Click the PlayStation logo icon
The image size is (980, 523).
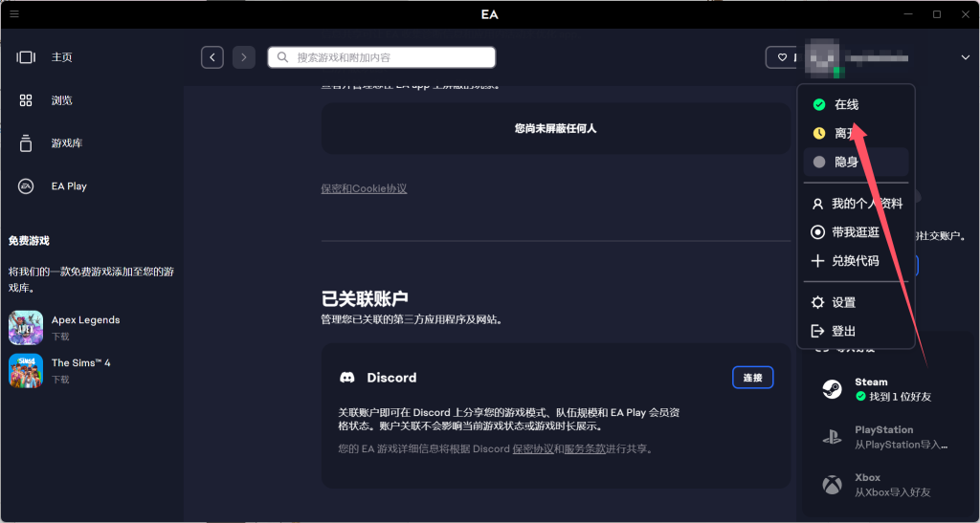[x=832, y=437]
